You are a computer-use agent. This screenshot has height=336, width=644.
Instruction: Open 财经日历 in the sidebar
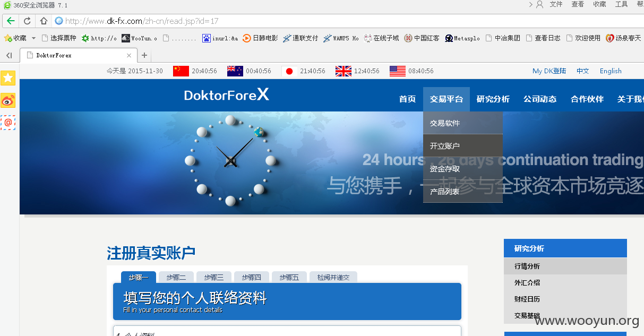click(565, 299)
